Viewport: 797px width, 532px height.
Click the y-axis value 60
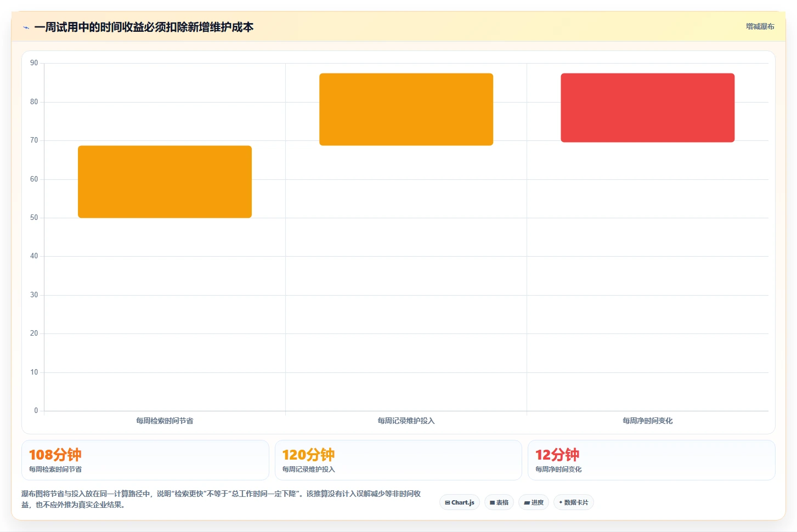(x=34, y=179)
